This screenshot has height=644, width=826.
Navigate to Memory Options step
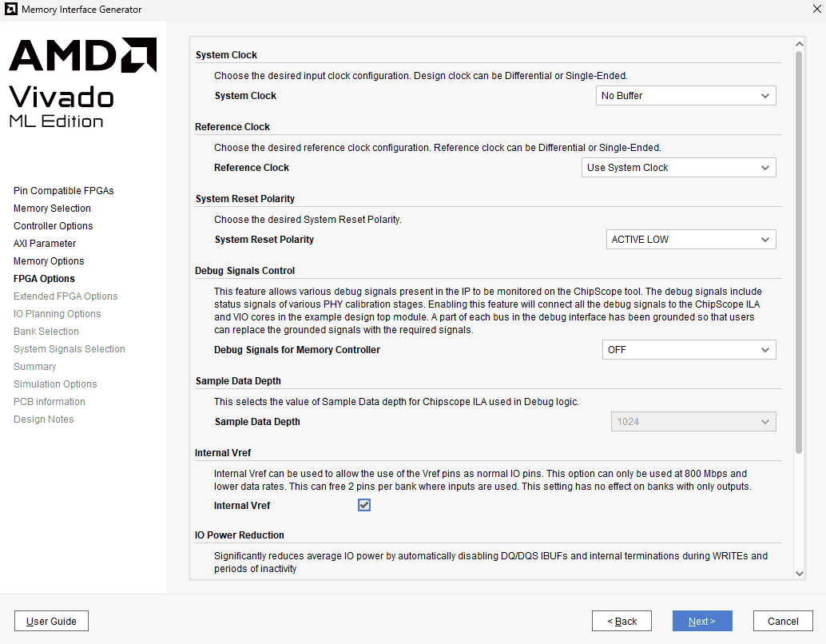[49, 261]
